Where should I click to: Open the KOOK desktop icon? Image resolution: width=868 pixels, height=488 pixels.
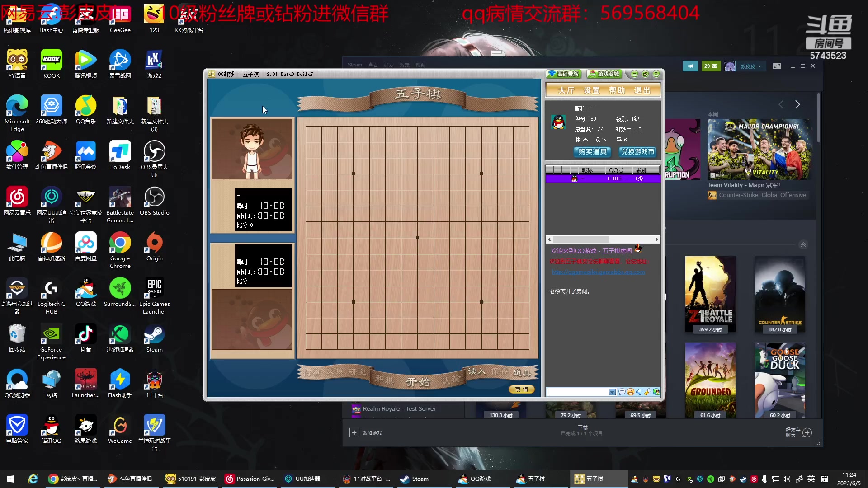pos(52,64)
